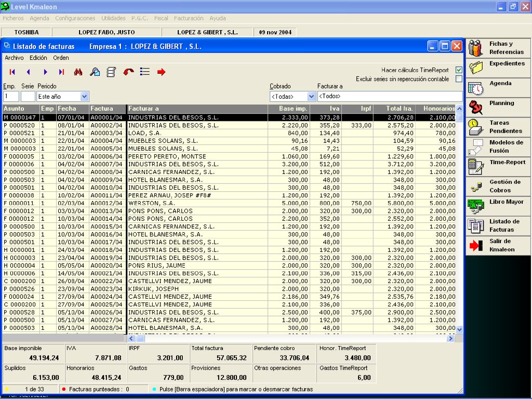
Task: Sort by Fecha column header
Action: pyautogui.click(x=73, y=109)
